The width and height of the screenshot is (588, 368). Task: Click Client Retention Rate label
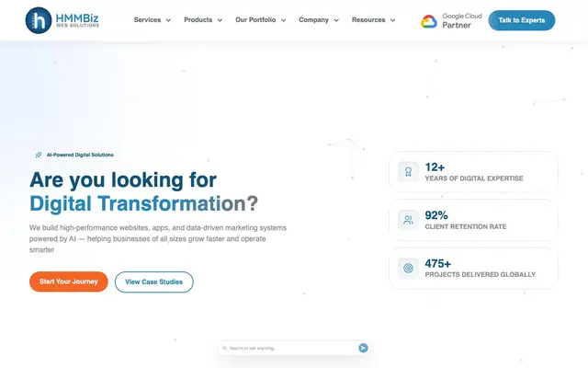pos(466,226)
